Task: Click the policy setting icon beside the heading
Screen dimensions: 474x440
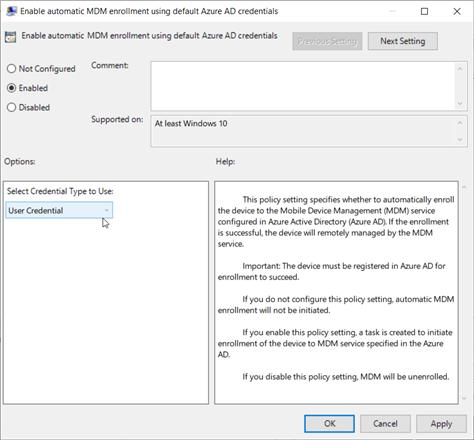Action: [10, 37]
